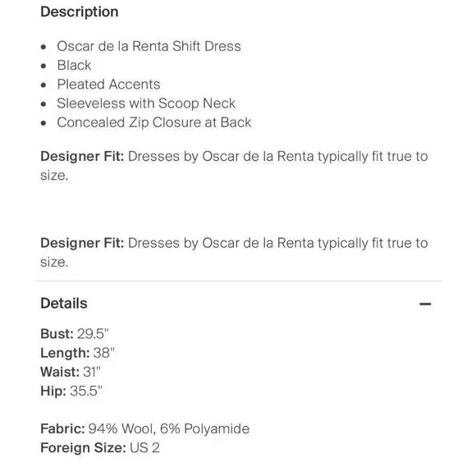
Task: Select the Sleeveless with Scoop Neck line
Action: point(146,103)
